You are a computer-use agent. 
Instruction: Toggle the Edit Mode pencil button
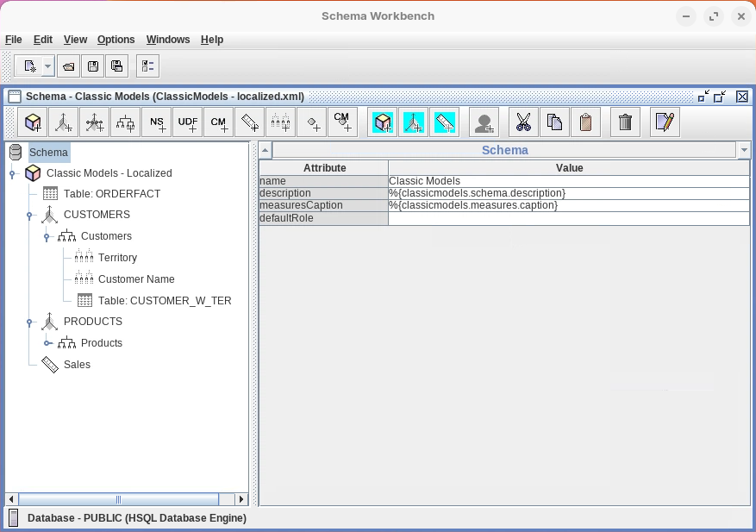(x=665, y=122)
